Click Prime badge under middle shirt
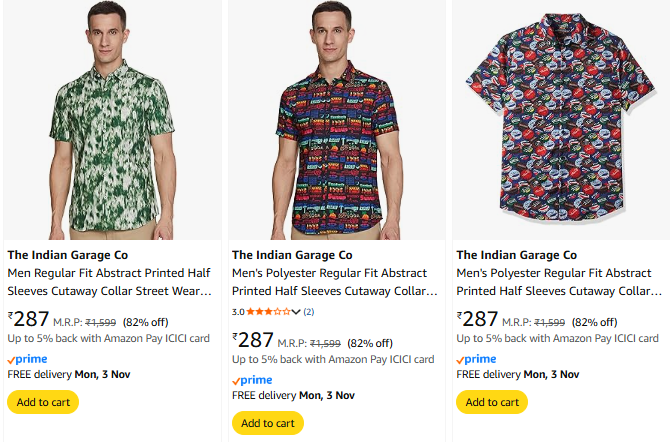This screenshot has height=442, width=670. click(x=252, y=380)
